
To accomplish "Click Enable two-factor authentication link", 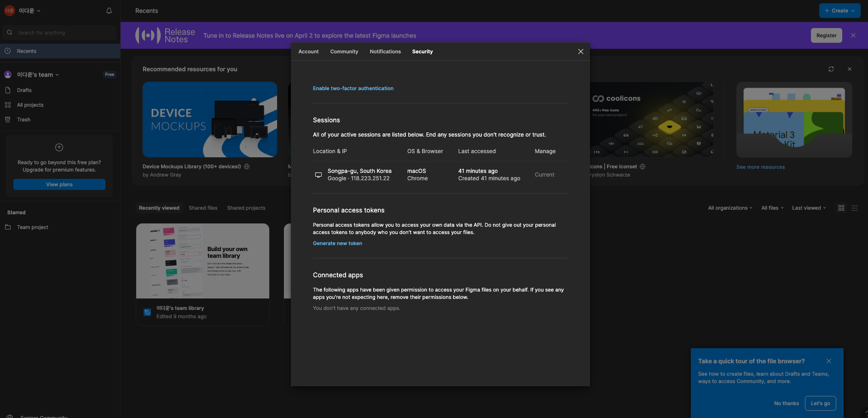I will [353, 88].
